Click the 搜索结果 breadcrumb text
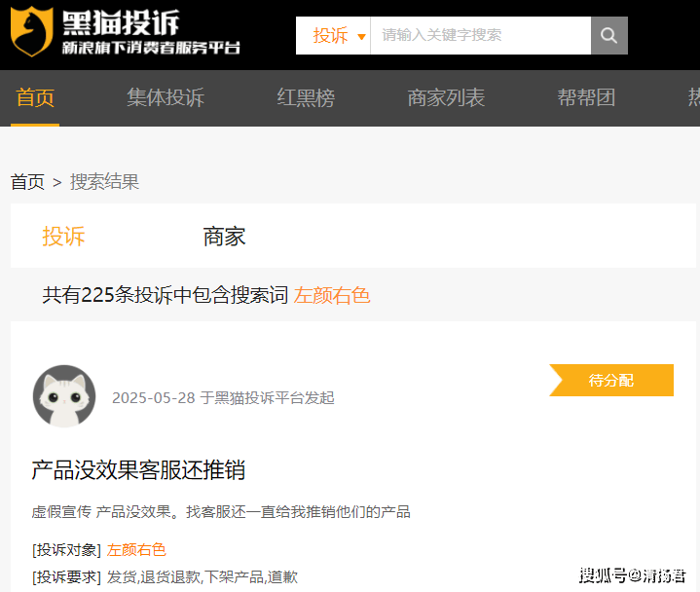This screenshot has height=592, width=700. (104, 182)
